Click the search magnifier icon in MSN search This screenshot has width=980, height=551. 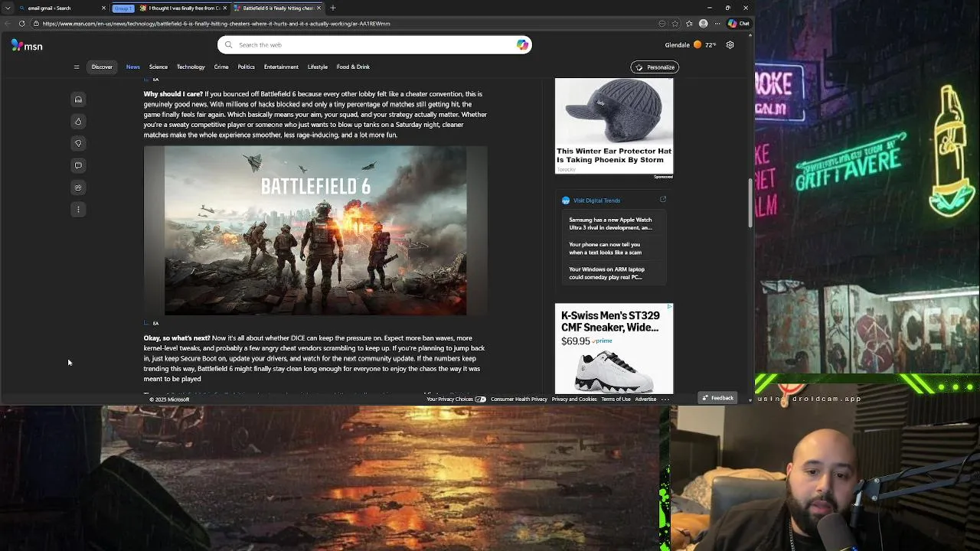point(228,45)
